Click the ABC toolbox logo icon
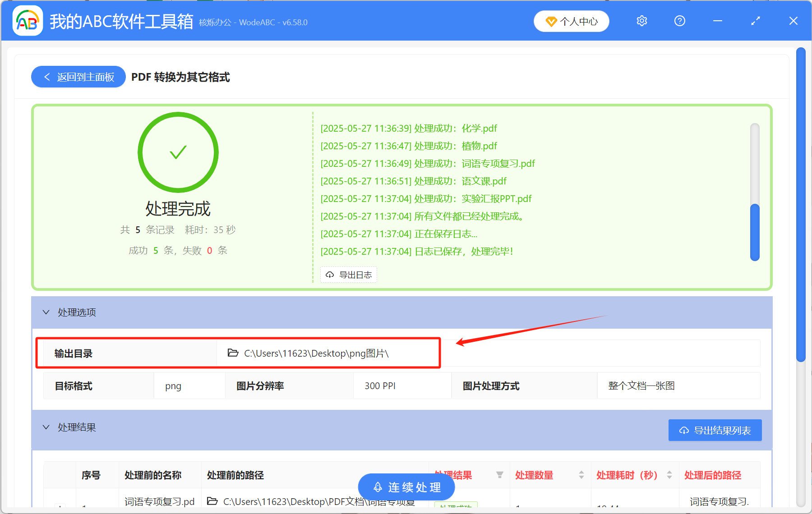The height and width of the screenshot is (514, 812). 27,21
